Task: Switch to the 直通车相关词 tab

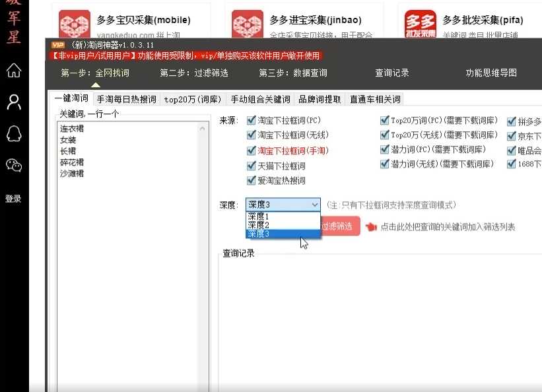Action: [x=375, y=100]
